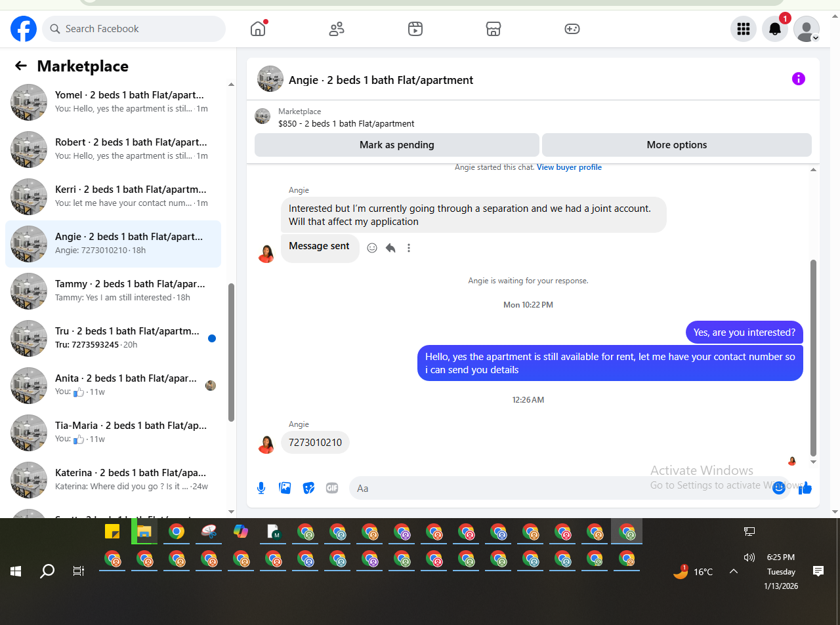Open Yomel's apartment conversation
The height and width of the screenshot is (625, 840).
click(113, 102)
